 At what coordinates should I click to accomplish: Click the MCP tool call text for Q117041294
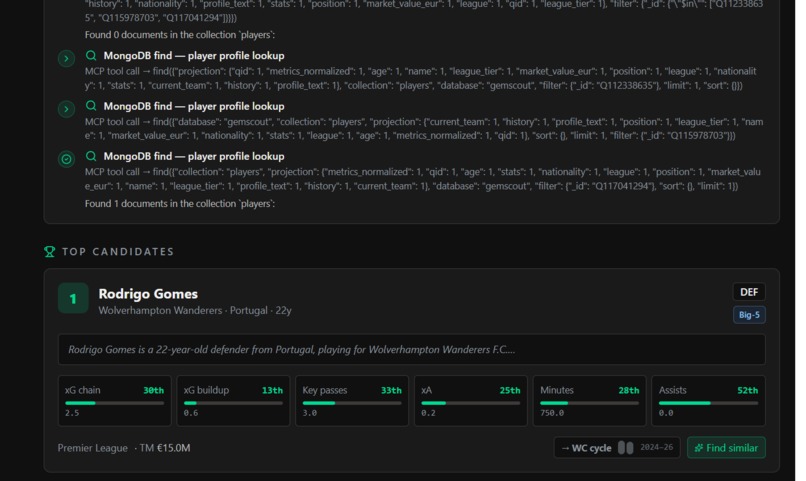tap(423, 179)
